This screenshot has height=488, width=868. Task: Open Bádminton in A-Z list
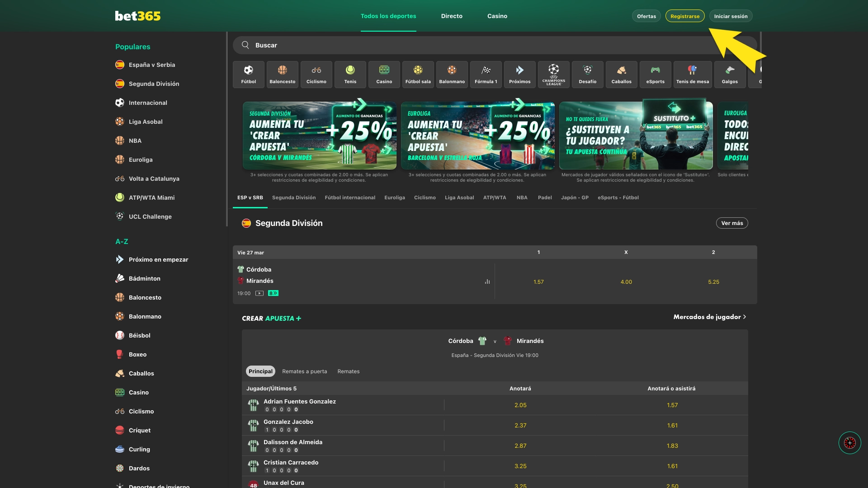click(144, 278)
